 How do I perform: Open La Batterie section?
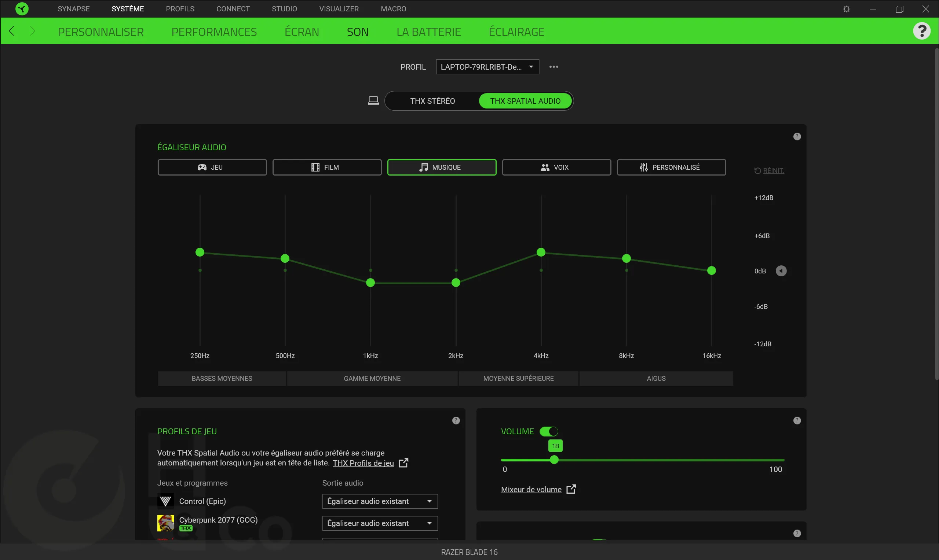428,32
